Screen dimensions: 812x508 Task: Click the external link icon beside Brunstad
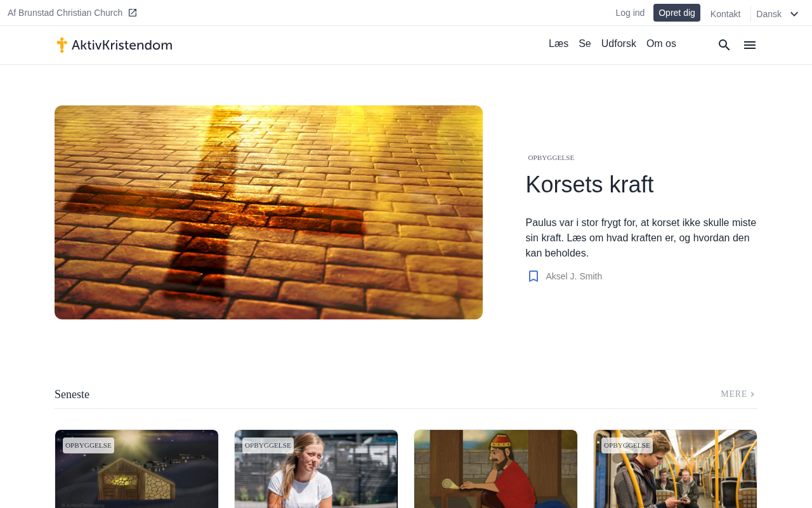pos(133,13)
